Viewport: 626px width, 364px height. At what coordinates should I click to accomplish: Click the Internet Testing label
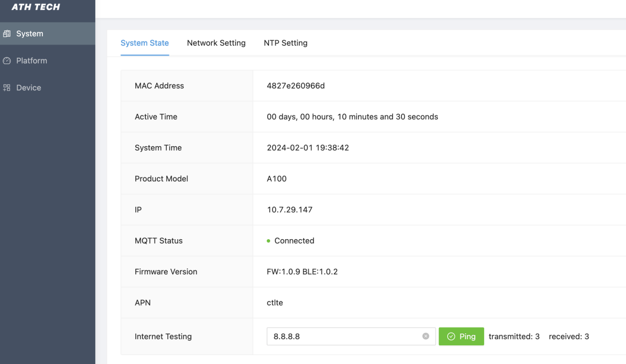[x=163, y=337]
